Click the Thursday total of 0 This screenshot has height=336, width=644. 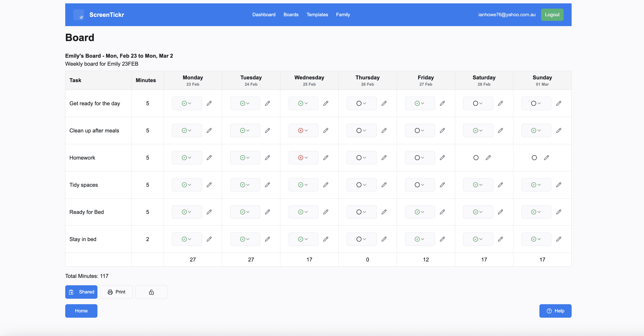367,260
